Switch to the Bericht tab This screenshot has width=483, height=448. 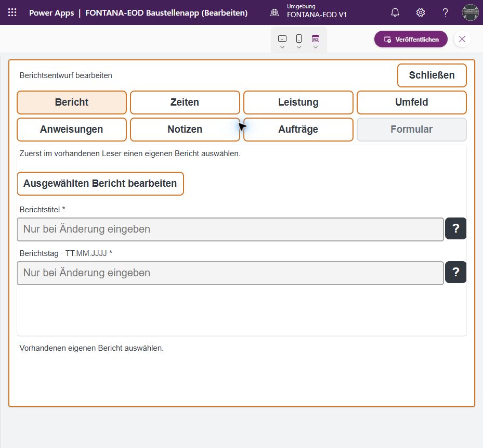(x=72, y=103)
